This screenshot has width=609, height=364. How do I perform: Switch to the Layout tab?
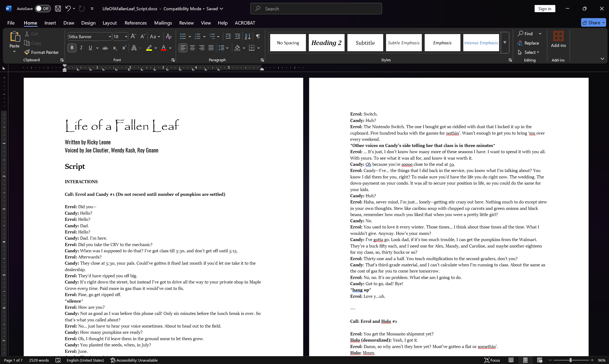pos(109,23)
